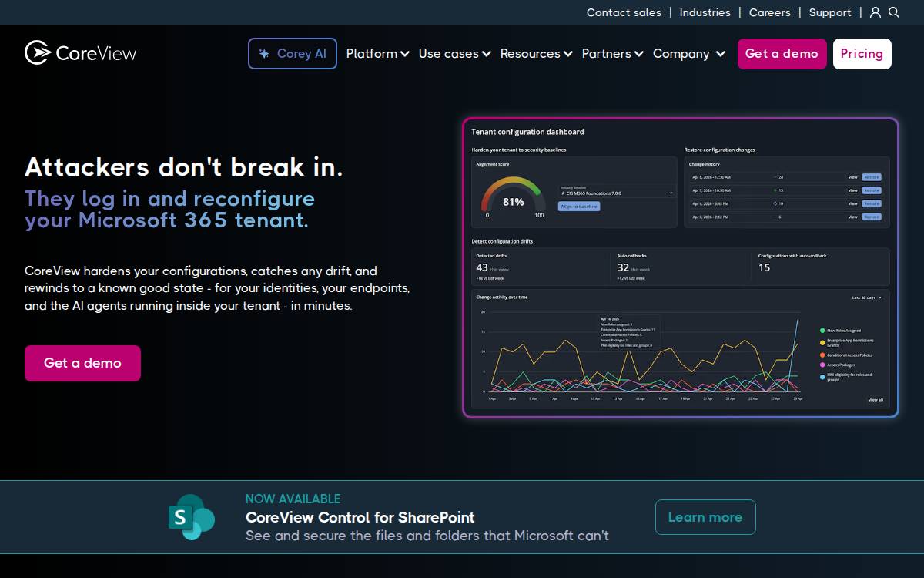Click the 'NOW AVAILABLE' label

pyautogui.click(x=293, y=499)
